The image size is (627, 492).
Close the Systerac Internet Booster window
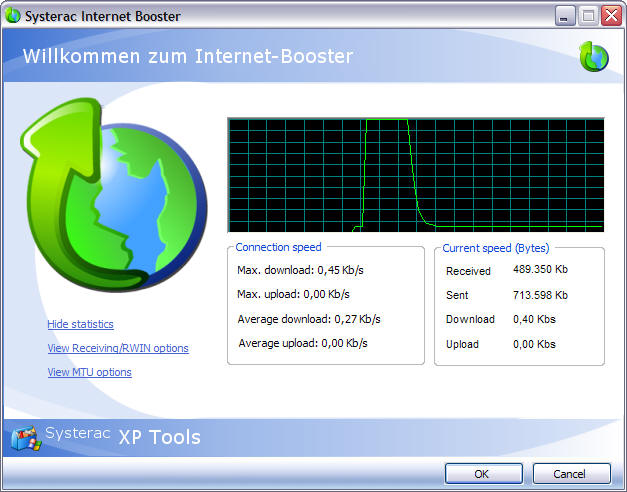click(612, 16)
